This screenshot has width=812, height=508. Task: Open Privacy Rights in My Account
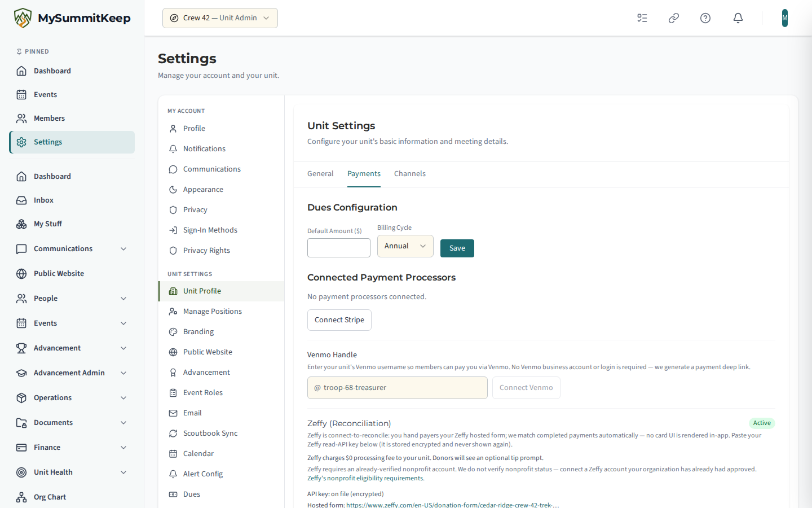pos(221,251)
